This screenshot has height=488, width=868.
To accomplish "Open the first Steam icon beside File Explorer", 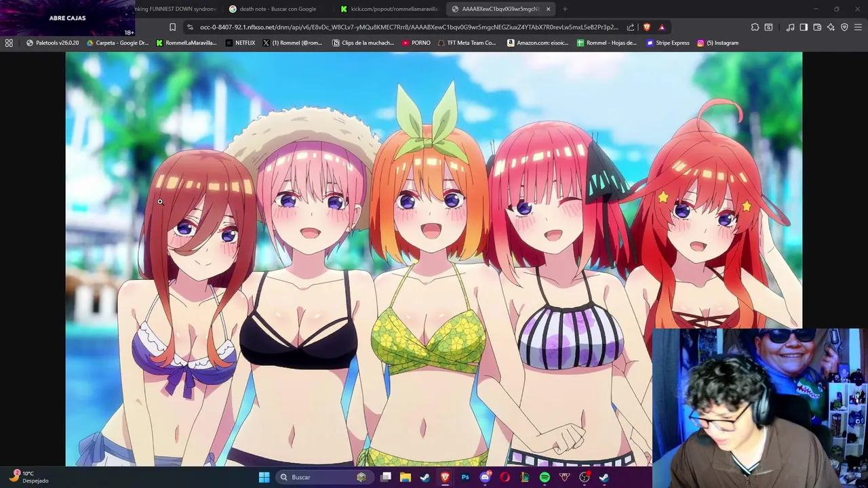I will (x=425, y=477).
